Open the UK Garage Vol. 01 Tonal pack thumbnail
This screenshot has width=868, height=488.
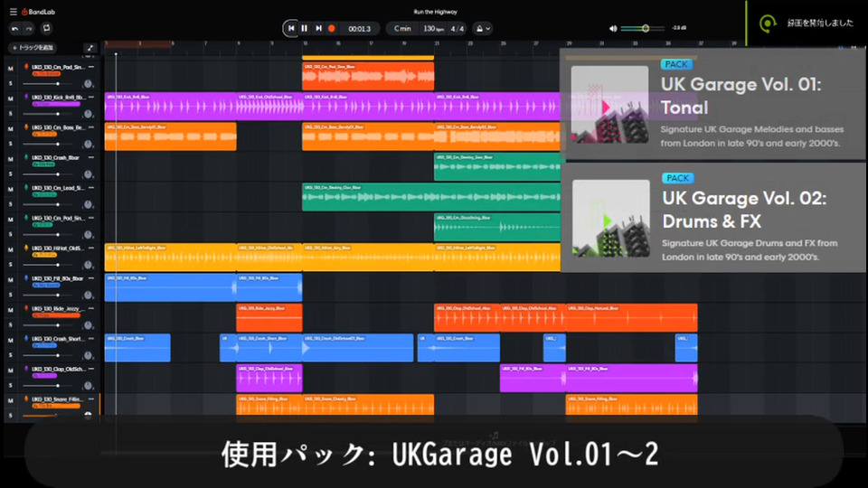(609, 105)
